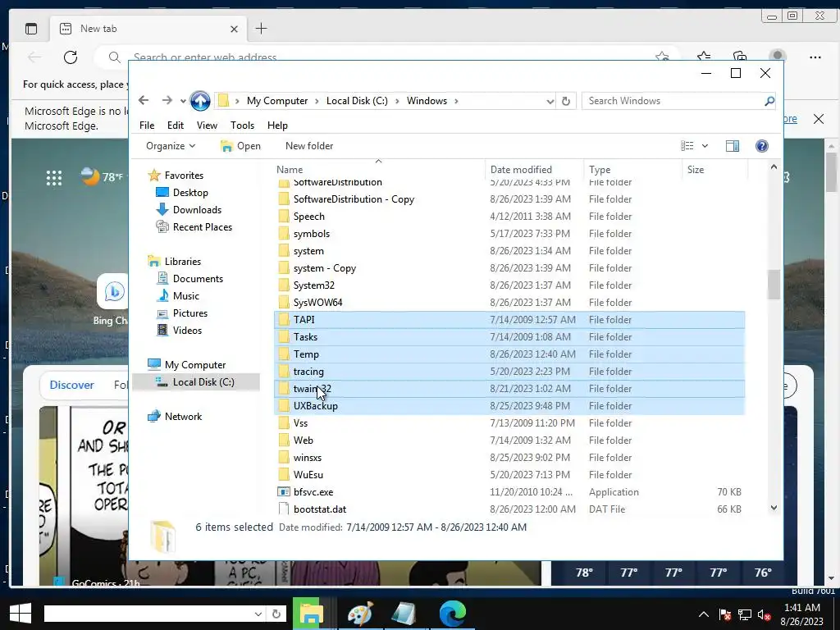
Task: Select the bootstat.dat file icon
Action: [x=284, y=509]
